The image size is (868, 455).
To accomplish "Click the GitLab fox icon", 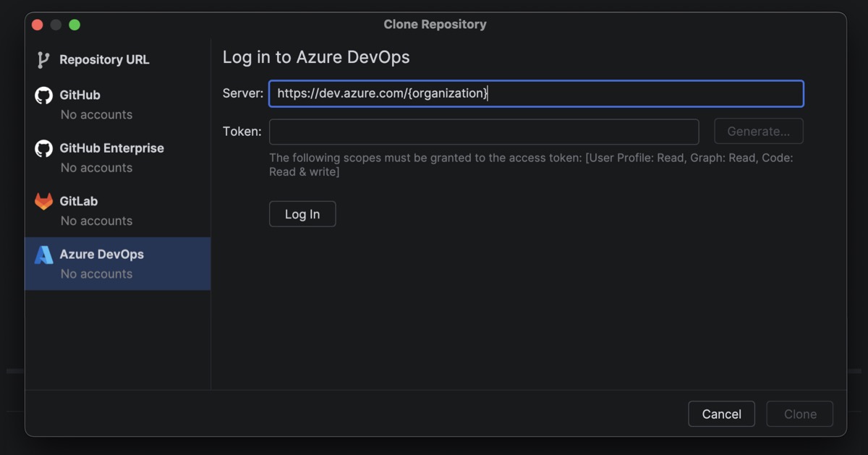I will point(44,202).
